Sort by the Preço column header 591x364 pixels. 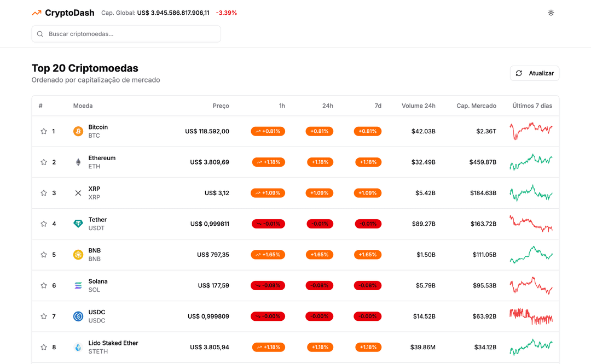coord(221,106)
